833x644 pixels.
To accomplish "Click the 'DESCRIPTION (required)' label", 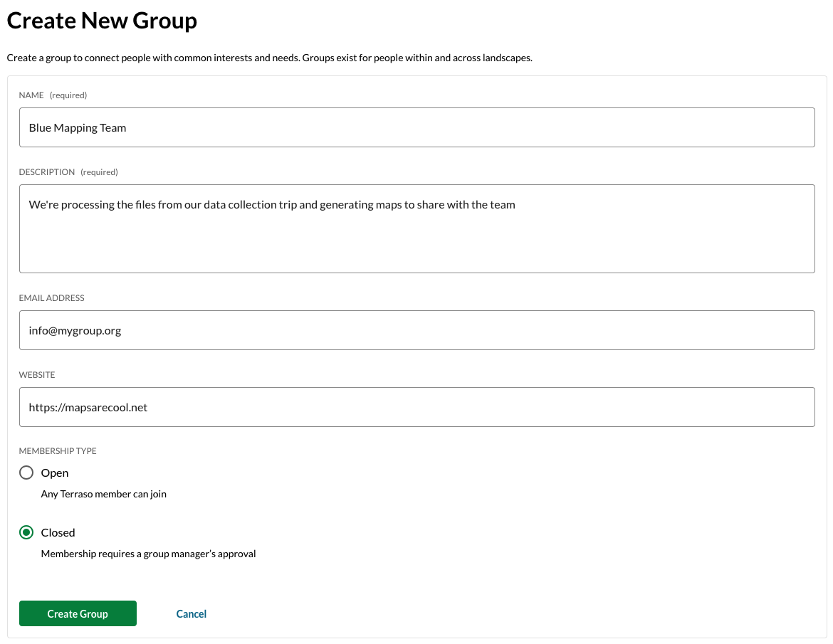I will pos(68,172).
